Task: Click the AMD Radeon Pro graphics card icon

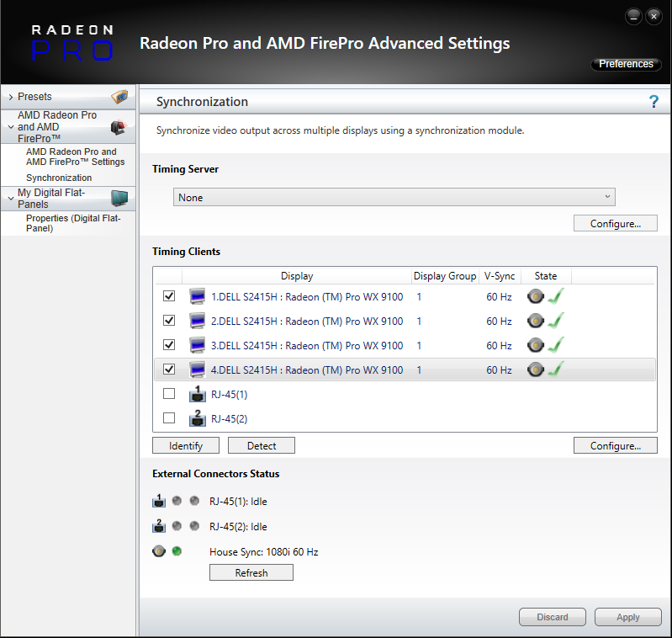Action: pos(119,127)
